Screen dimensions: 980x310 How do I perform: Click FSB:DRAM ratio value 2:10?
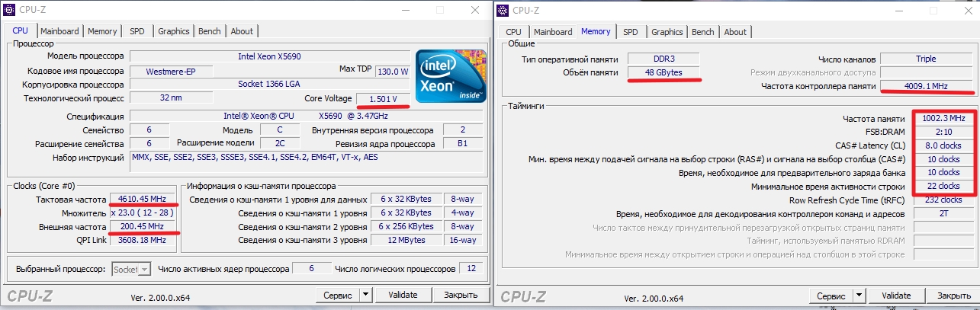coord(943,133)
